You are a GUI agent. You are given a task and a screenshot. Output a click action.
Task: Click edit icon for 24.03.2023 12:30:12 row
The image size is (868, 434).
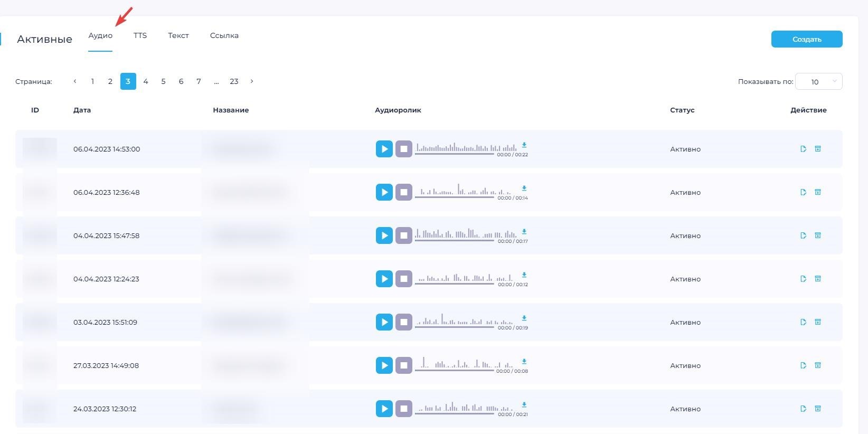(803, 409)
